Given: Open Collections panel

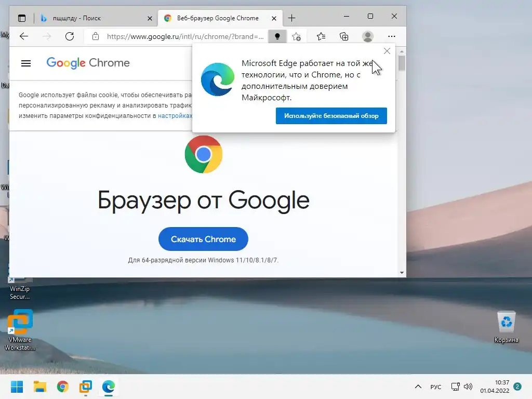Looking at the screenshot, I should [344, 36].
